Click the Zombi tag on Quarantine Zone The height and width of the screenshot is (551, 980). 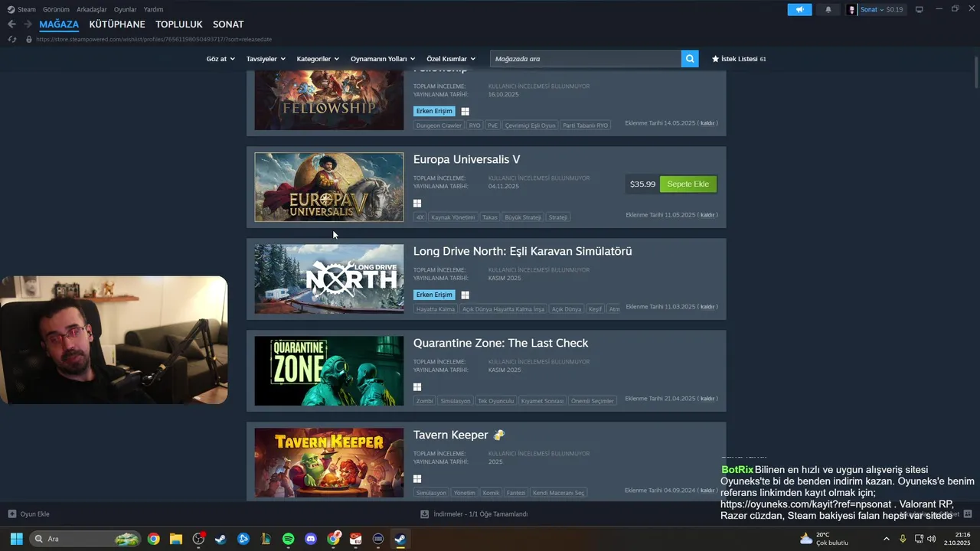(424, 401)
